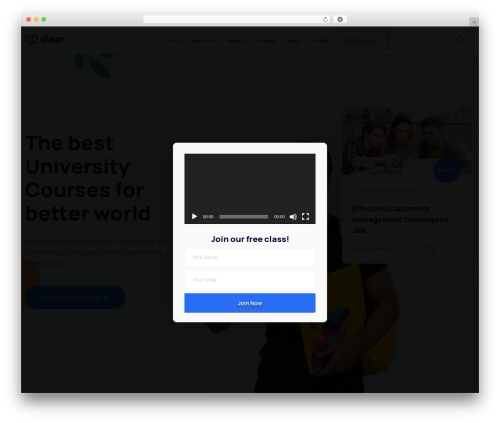Image resolution: width=500 pixels, height=423 pixels.
Task: Expand the Pages menu
Action: click(235, 41)
